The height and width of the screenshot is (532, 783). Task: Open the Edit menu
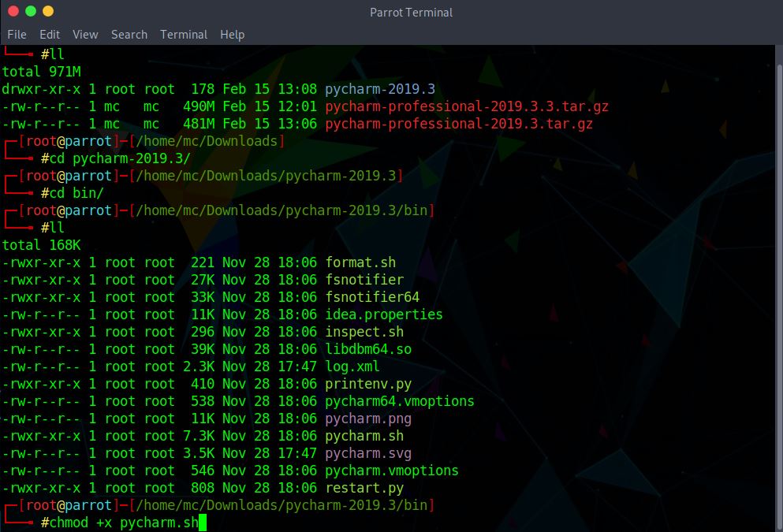click(50, 35)
